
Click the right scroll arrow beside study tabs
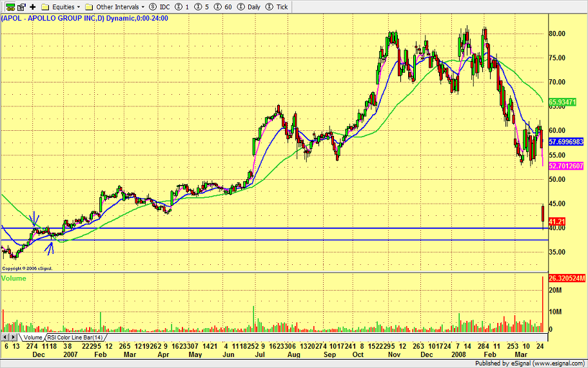(13, 337)
